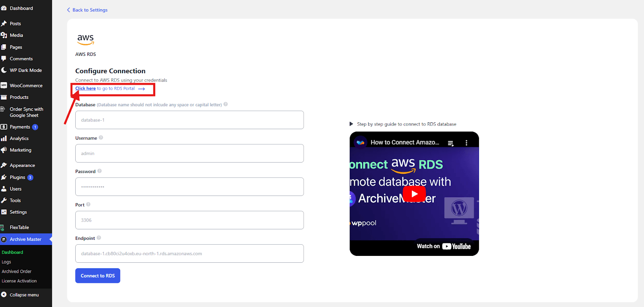
Task: Click the Settings sliders icon
Action: coord(4,212)
